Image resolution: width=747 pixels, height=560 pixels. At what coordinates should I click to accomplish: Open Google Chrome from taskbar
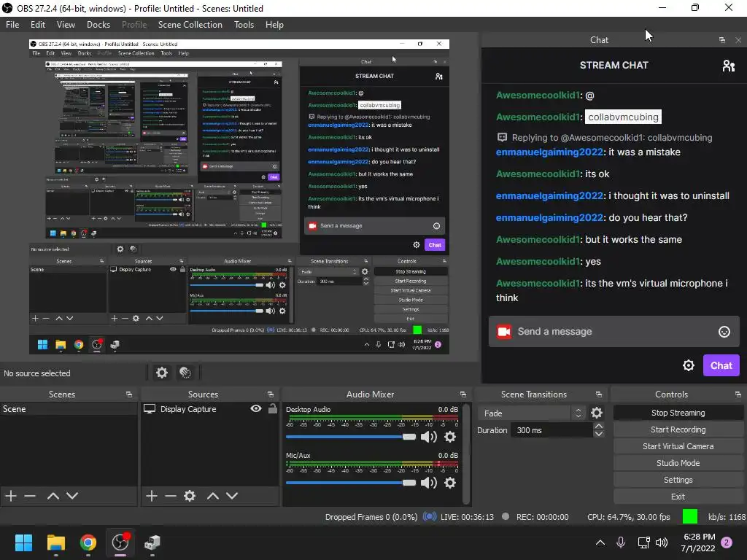[88, 542]
